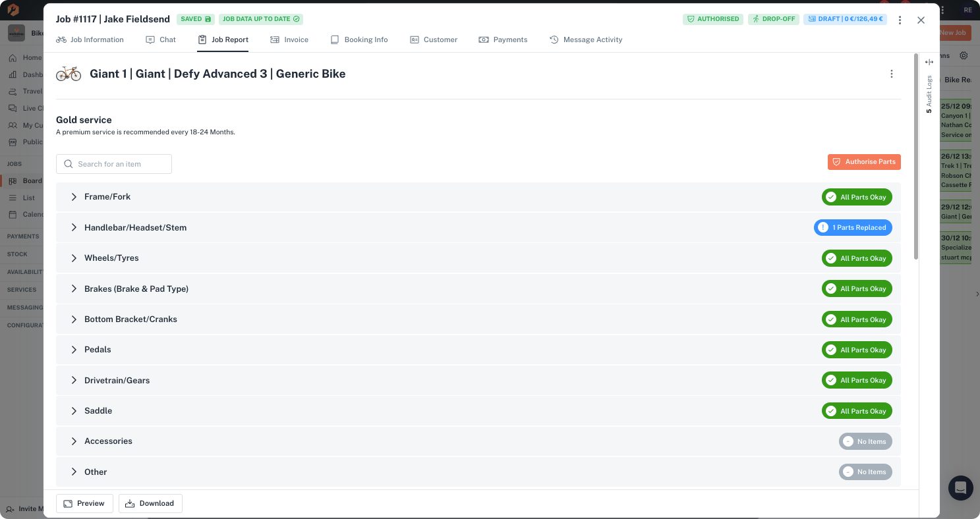Open the bike section three-dot menu
The image size is (980, 519).
(x=891, y=74)
